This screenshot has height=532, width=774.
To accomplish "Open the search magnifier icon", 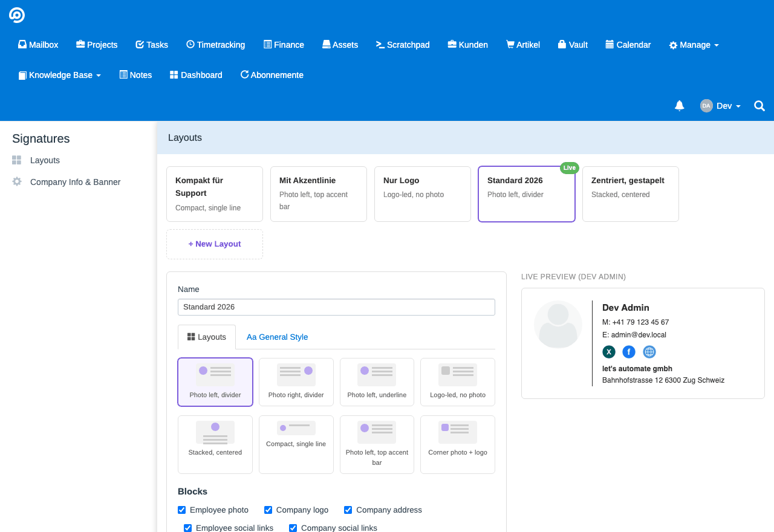I will 759,106.
